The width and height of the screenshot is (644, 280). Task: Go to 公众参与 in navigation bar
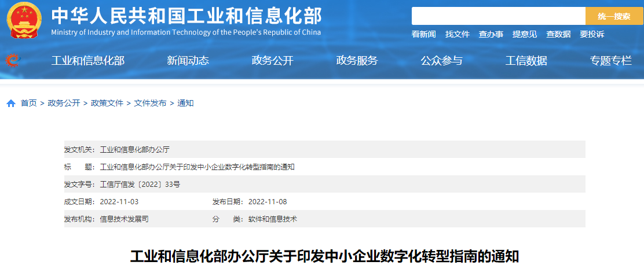441,60
